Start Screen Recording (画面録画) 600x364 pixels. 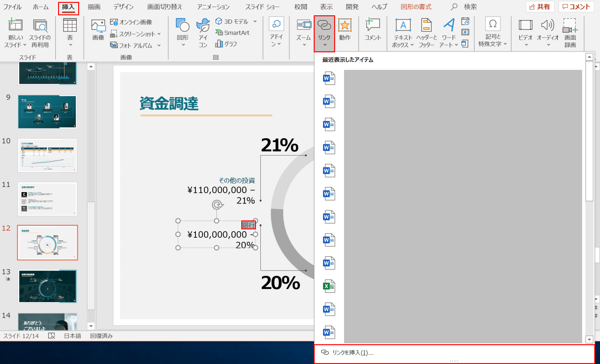pyautogui.click(x=570, y=33)
